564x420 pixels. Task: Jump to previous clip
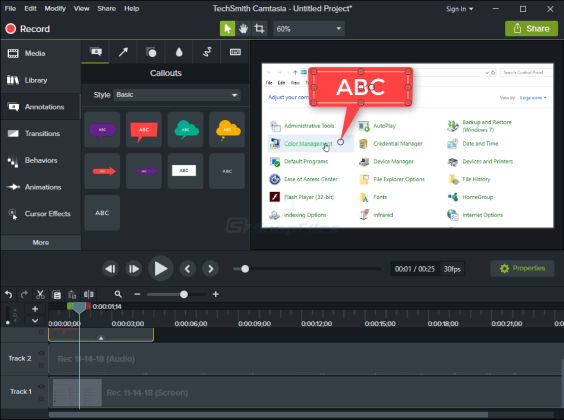coord(187,269)
